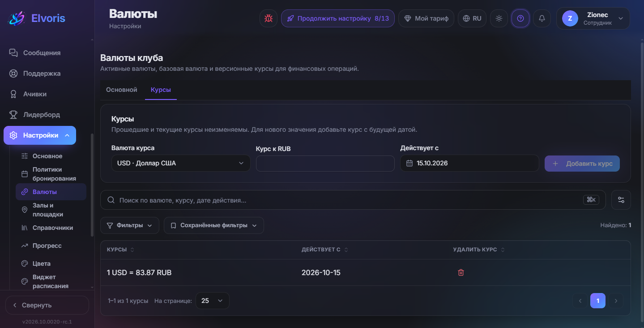Open Сохранённые фильтры dropdown

coord(214,225)
